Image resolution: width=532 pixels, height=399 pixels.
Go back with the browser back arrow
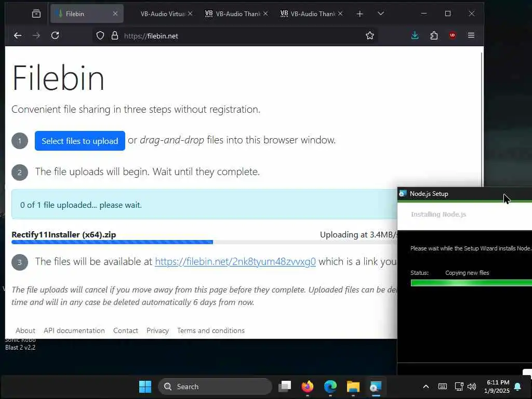pos(18,35)
